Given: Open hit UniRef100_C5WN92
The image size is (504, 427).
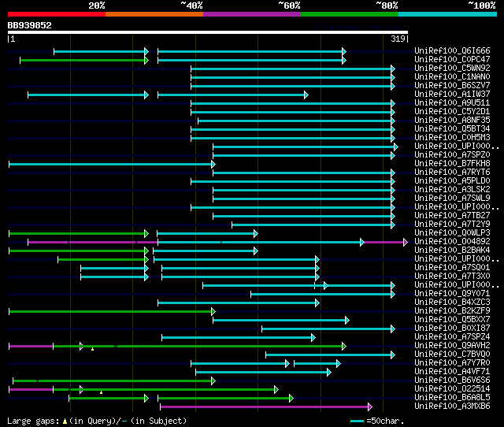Looking at the screenshot, I should (x=452, y=68).
